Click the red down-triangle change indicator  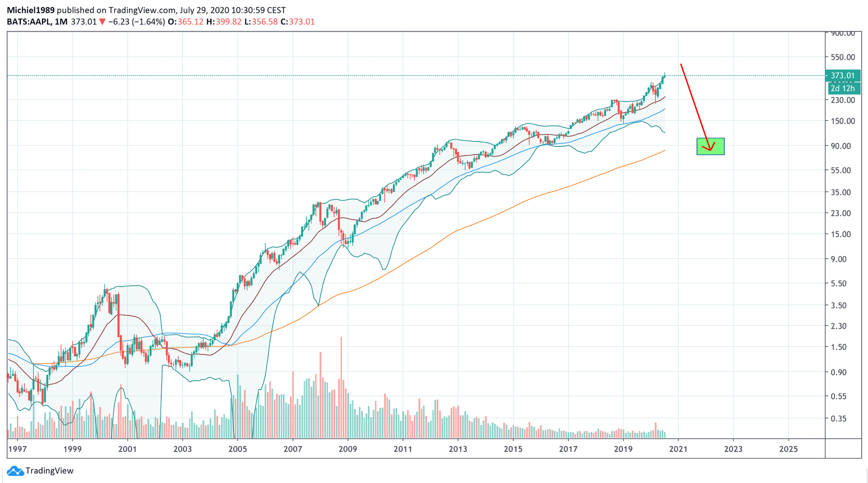(102, 22)
